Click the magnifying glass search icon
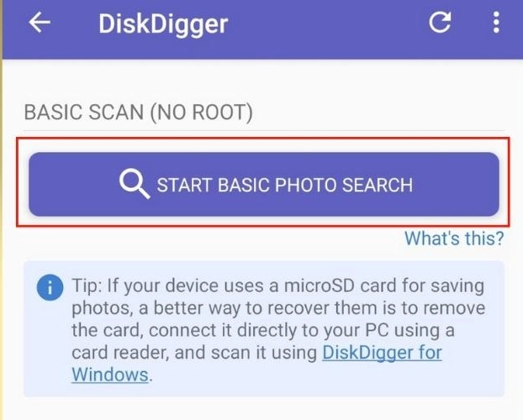 [x=135, y=184]
